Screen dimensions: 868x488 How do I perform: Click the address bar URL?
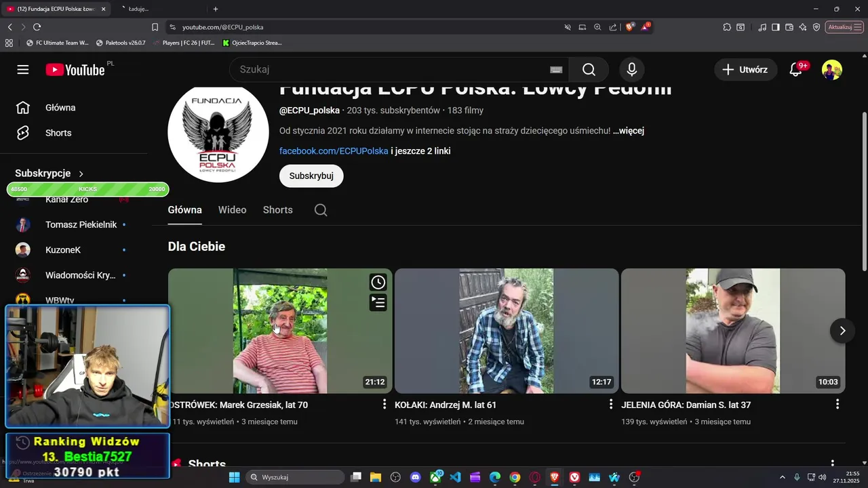222,27
